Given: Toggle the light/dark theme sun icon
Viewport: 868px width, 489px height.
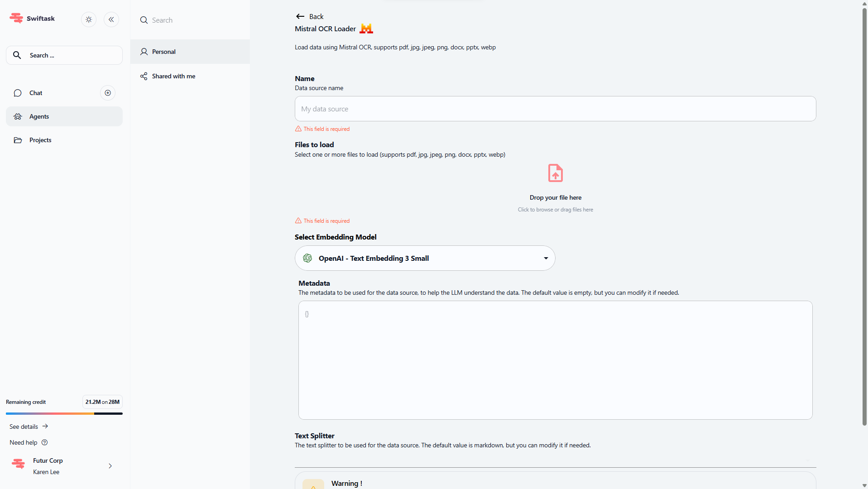Looking at the screenshot, I should (89, 19).
